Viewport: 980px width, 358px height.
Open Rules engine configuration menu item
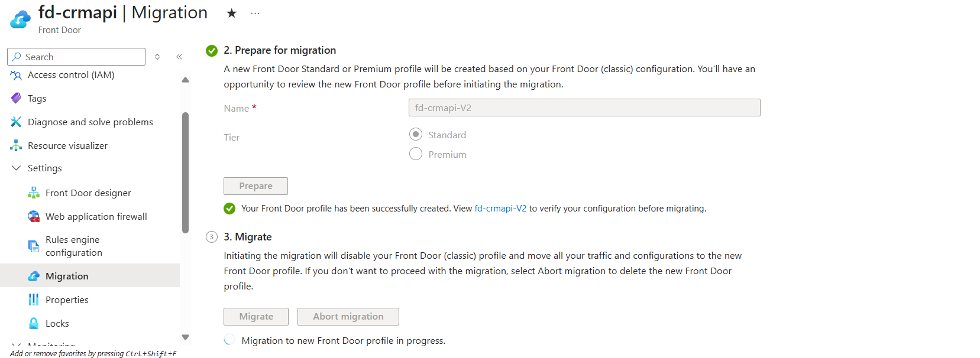73,246
